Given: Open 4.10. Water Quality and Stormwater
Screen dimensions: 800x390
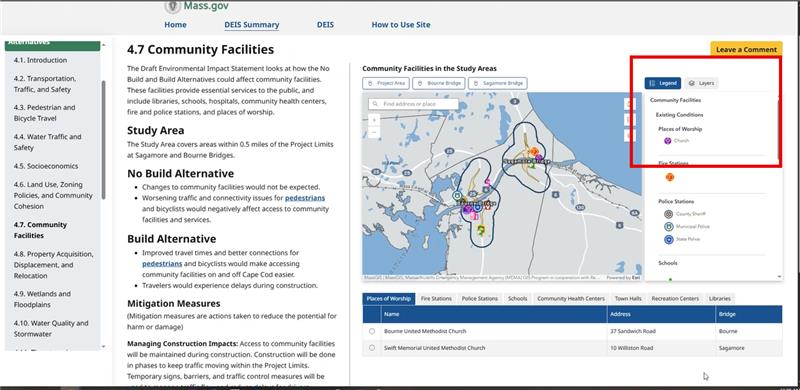Looking at the screenshot, I should tap(51, 329).
